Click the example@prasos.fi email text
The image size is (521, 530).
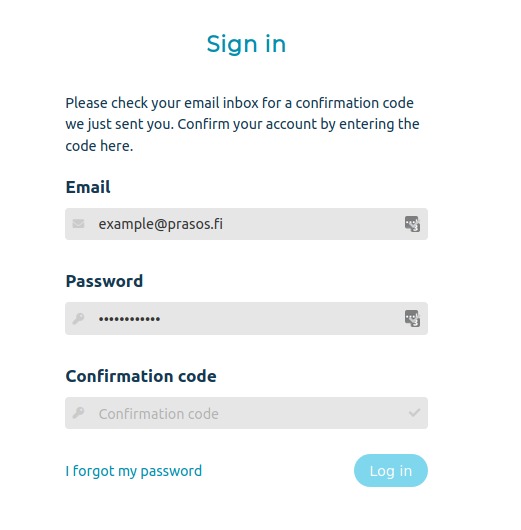[161, 224]
